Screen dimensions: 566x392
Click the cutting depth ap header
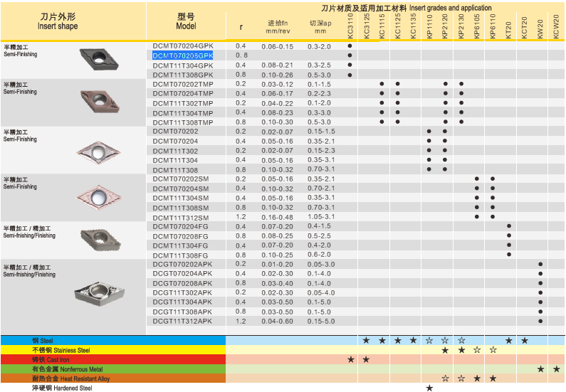[x=320, y=27]
